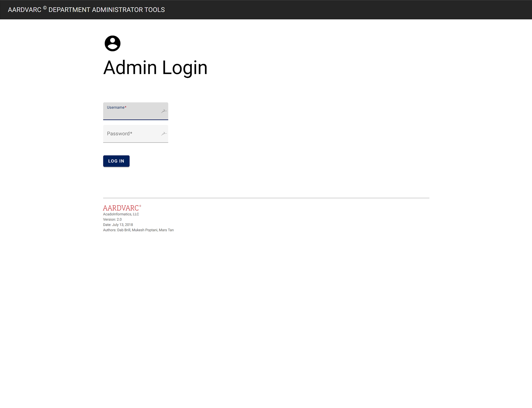Click the 'Date: July 13, 2018' text
The image size is (532, 408).
pyautogui.click(x=118, y=225)
